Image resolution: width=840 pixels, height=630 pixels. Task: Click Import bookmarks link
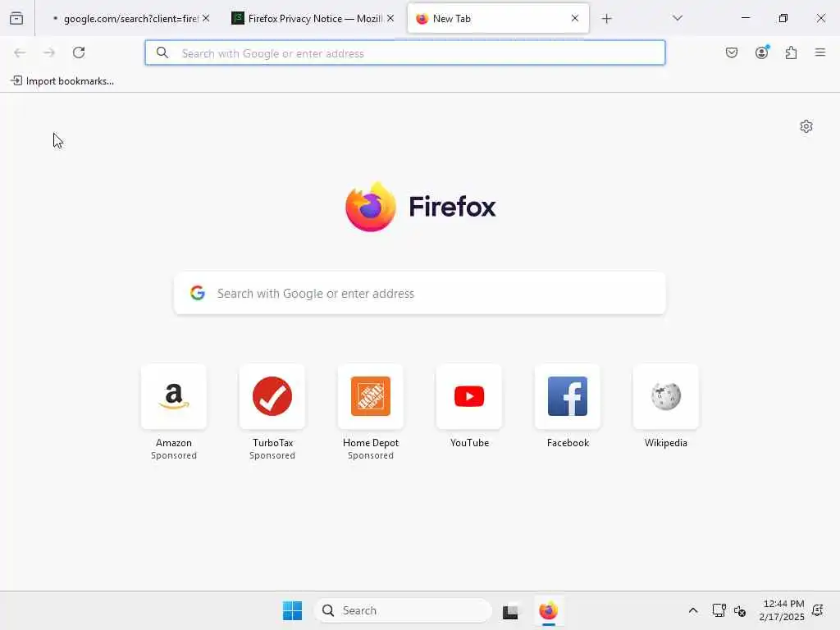click(62, 81)
